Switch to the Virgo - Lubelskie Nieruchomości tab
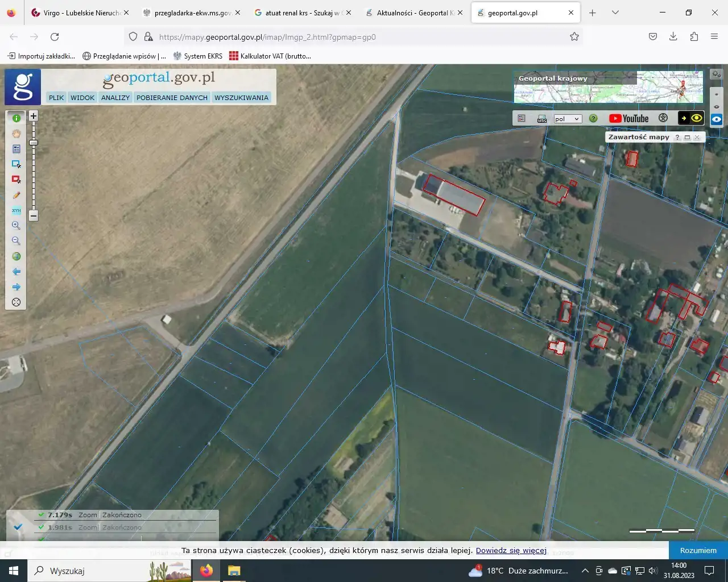Screen dimensions: 728x582 [80, 13]
